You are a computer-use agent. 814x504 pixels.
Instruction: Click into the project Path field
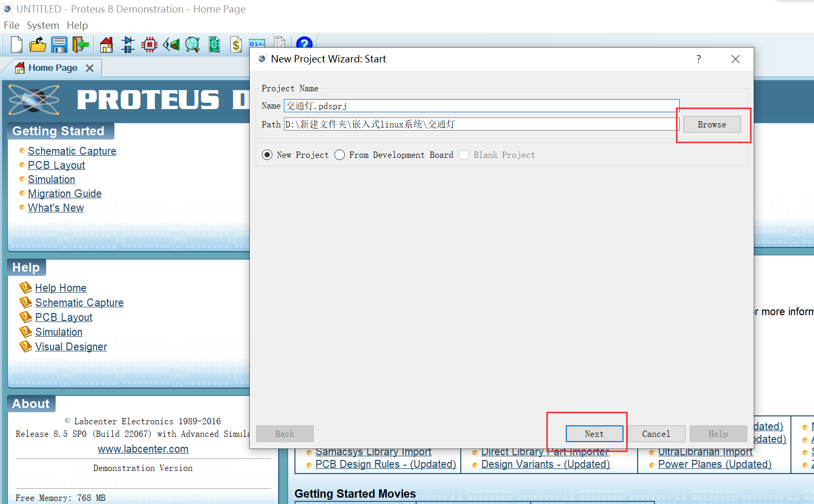481,124
